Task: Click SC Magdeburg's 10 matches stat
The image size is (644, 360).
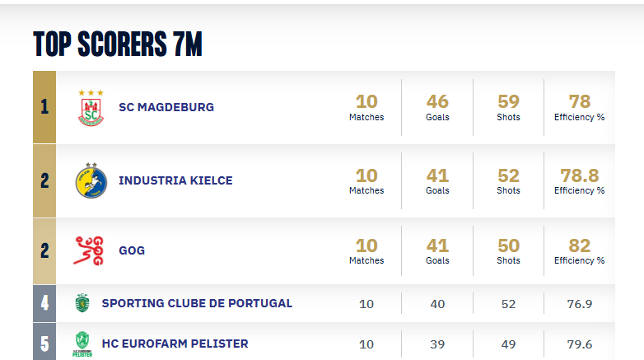Action: point(366,102)
